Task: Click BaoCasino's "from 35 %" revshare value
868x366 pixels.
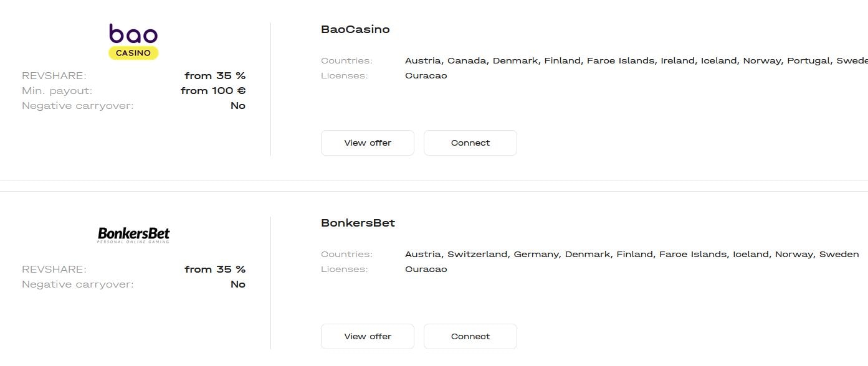Action: coord(215,75)
